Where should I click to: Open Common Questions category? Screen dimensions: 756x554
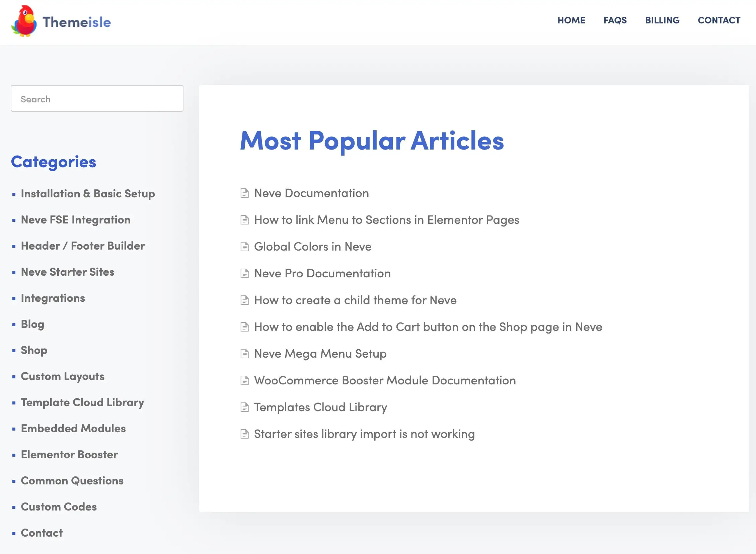72,481
